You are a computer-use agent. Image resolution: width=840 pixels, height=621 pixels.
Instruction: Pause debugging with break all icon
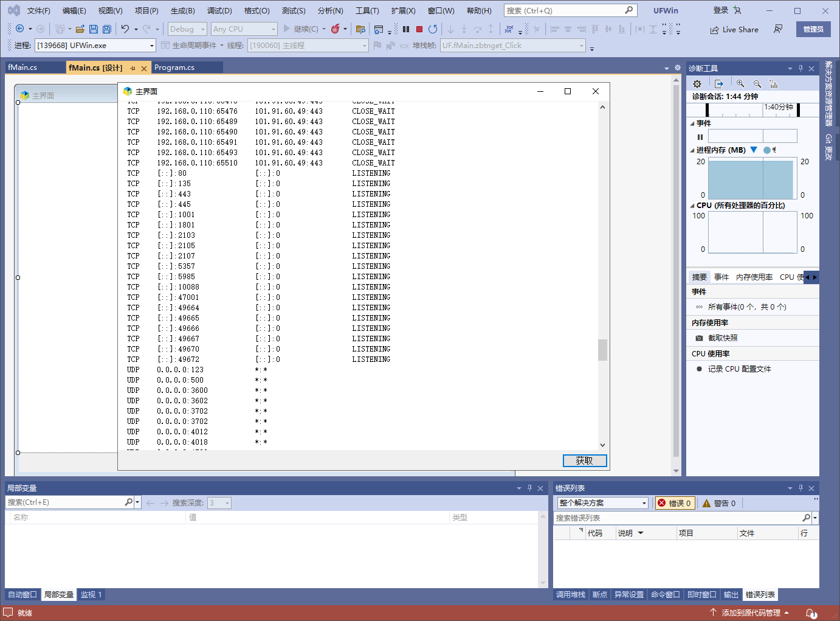point(406,29)
